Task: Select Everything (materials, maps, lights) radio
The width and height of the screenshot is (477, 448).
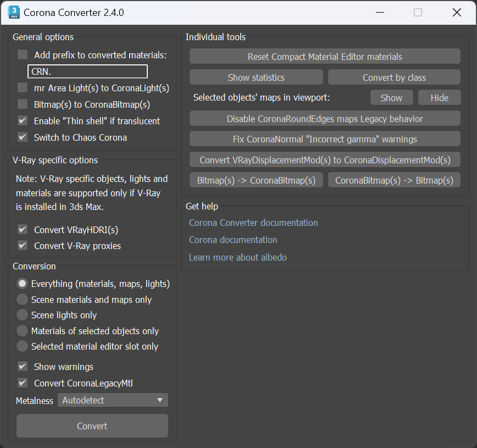Action: 22,284
